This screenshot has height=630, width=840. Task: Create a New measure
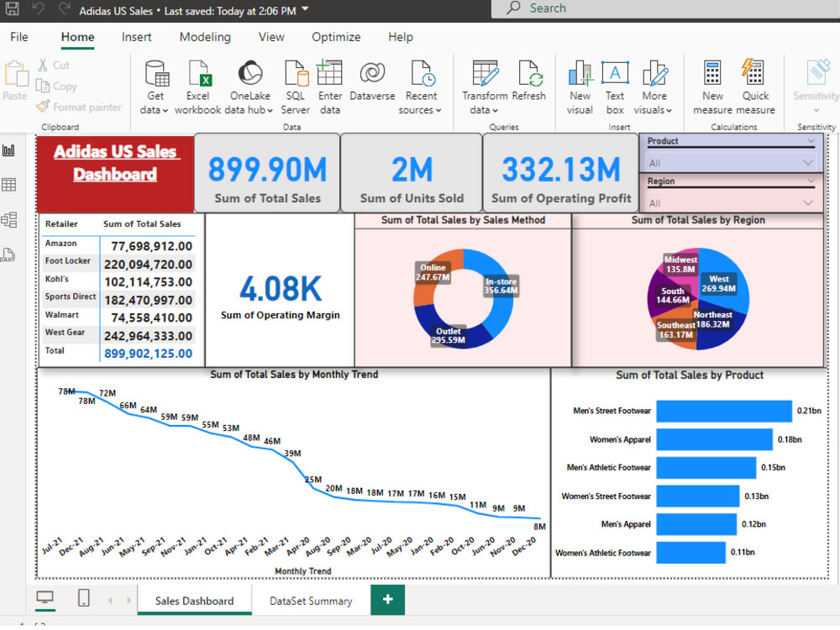click(x=712, y=87)
